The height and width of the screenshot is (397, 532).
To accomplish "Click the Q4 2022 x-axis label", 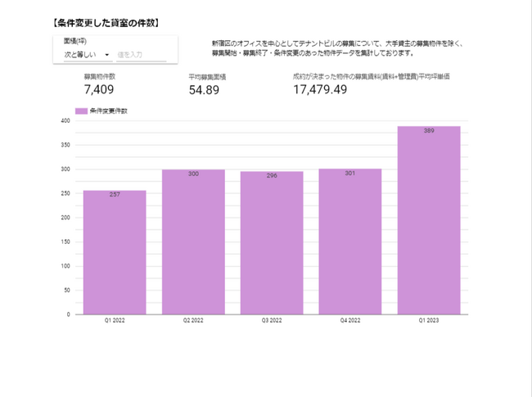I will (x=349, y=323).
